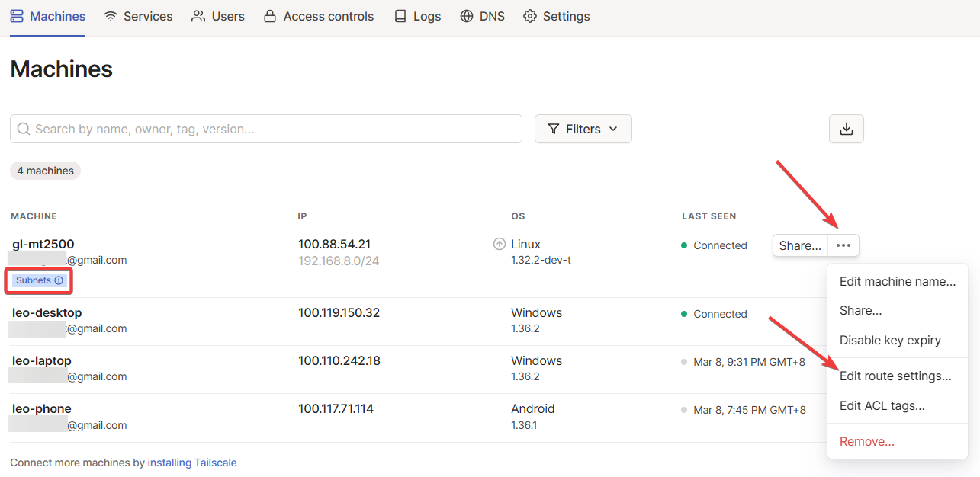This screenshot has height=477, width=980.
Task: Click the OS column header
Action: 518,216
